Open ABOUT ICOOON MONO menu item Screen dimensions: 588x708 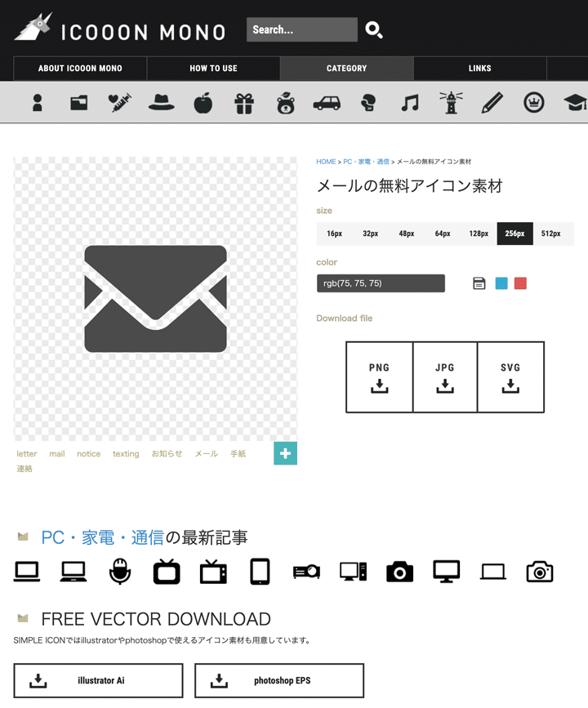pos(80,69)
